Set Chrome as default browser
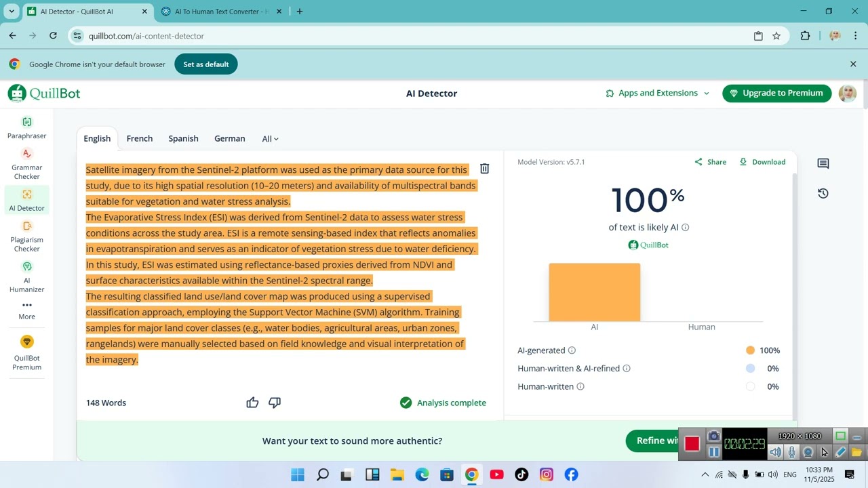Screen dimensions: 868x488 206,64
